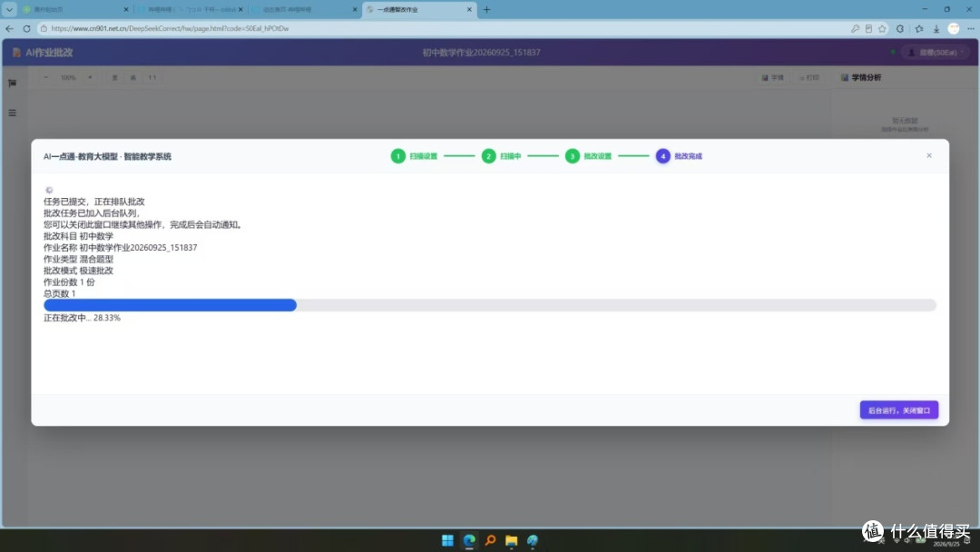Go back to the previous page
The width and height of the screenshot is (980, 552).
[x=9, y=29]
